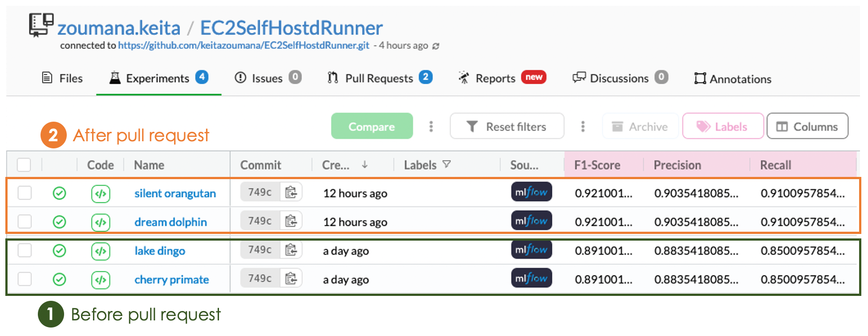Open code icon for silent orangutan
This screenshot has height=336, width=868.
101,193
